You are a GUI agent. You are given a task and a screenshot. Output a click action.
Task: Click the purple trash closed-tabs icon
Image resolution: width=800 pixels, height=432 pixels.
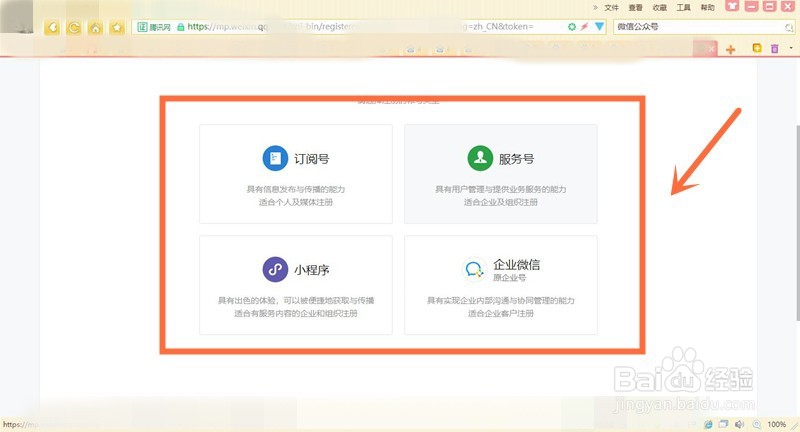[774, 48]
